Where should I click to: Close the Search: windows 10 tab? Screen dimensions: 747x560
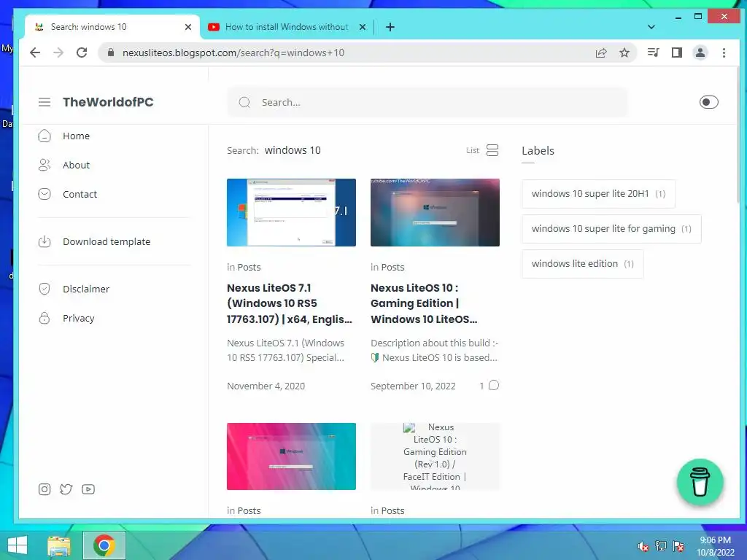(188, 27)
